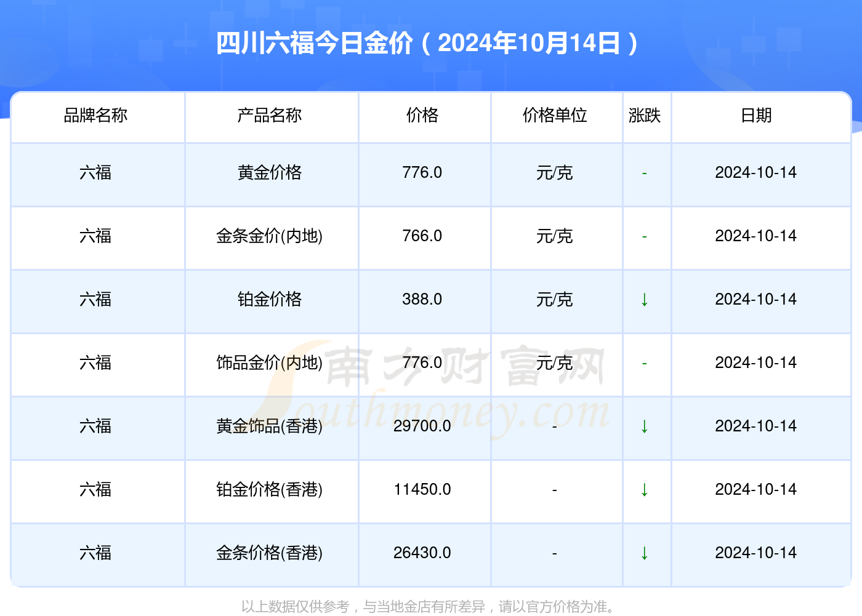Click the price value 766.0
This screenshot has width=862, height=616.
[422, 236]
